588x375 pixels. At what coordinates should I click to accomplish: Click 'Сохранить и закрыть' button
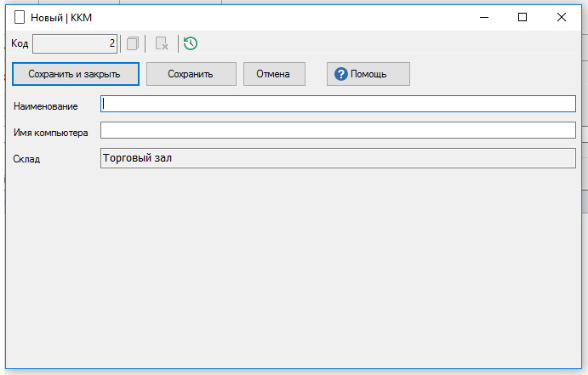(x=76, y=74)
